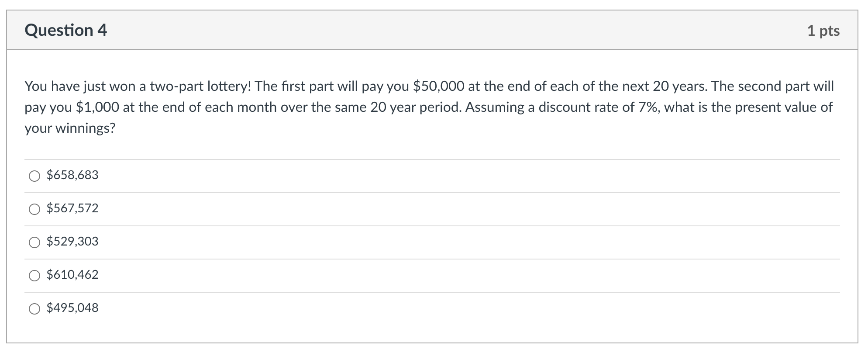Click the 1 pts label

823,31
